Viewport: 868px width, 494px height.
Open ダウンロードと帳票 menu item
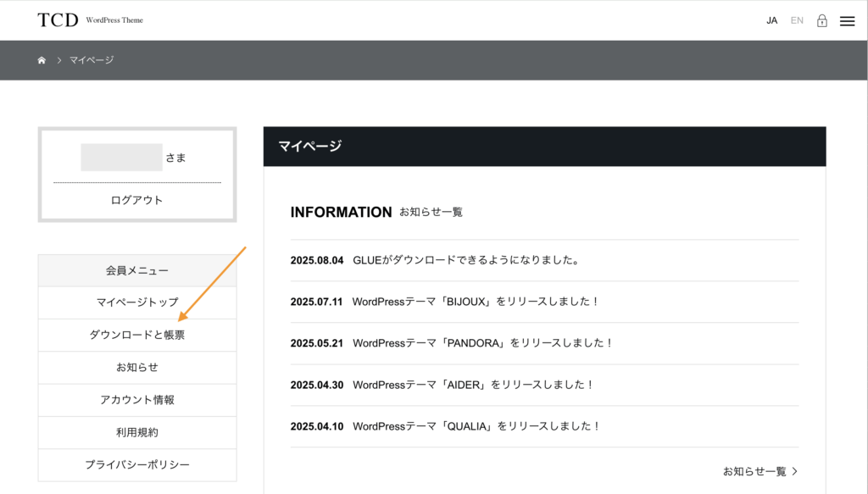pos(137,336)
